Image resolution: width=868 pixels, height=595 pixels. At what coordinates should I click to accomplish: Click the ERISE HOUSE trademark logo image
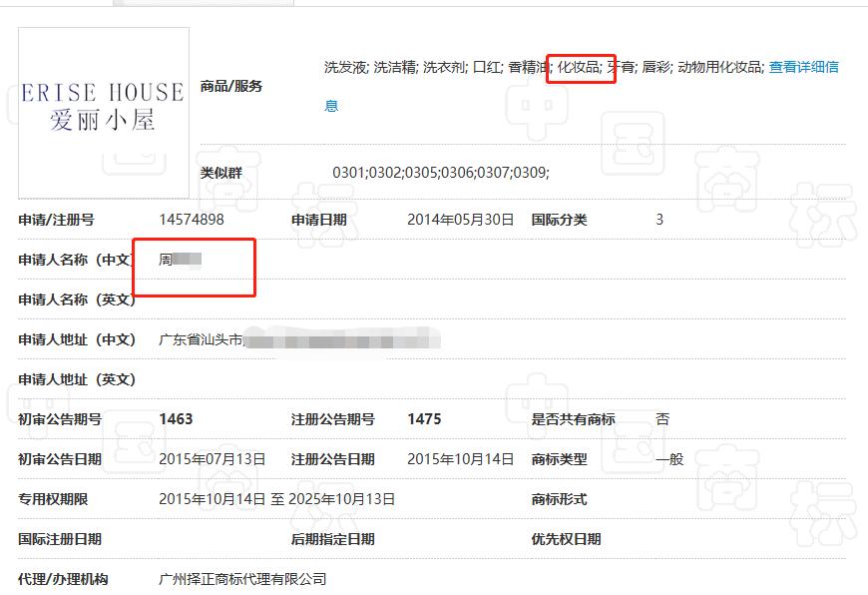click(103, 108)
